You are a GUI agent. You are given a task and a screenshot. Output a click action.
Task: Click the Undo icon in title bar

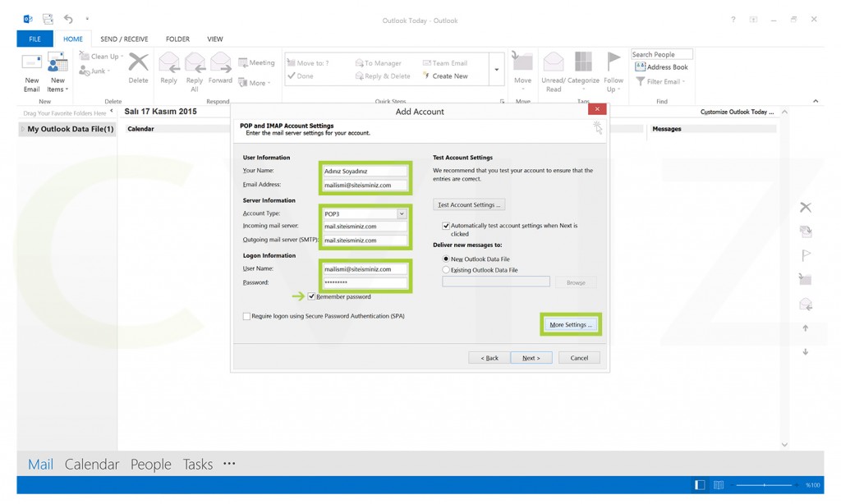click(x=68, y=20)
